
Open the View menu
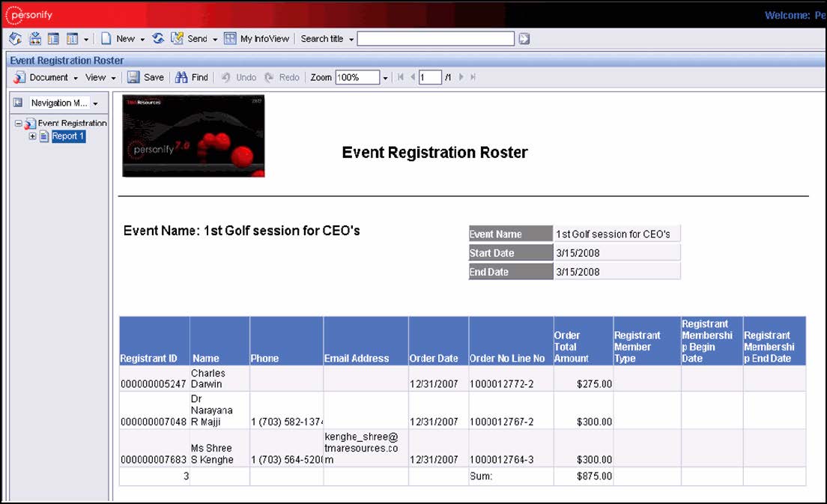(100, 77)
